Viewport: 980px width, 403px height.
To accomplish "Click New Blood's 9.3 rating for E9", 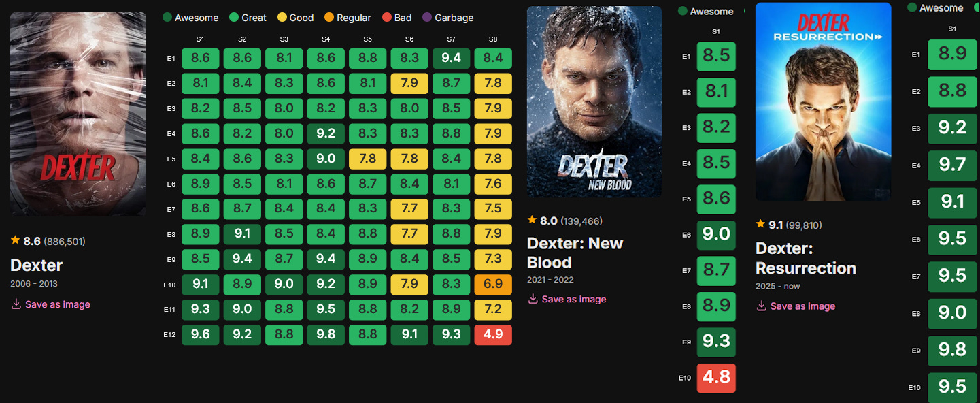I will [x=716, y=342].
